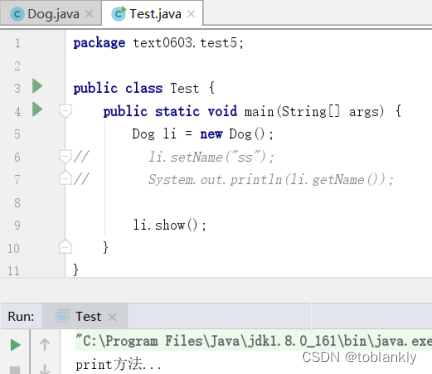Switch to the Dog.java editor tab
The width and height of the screenshot is (432, 374).
point(51,14)
